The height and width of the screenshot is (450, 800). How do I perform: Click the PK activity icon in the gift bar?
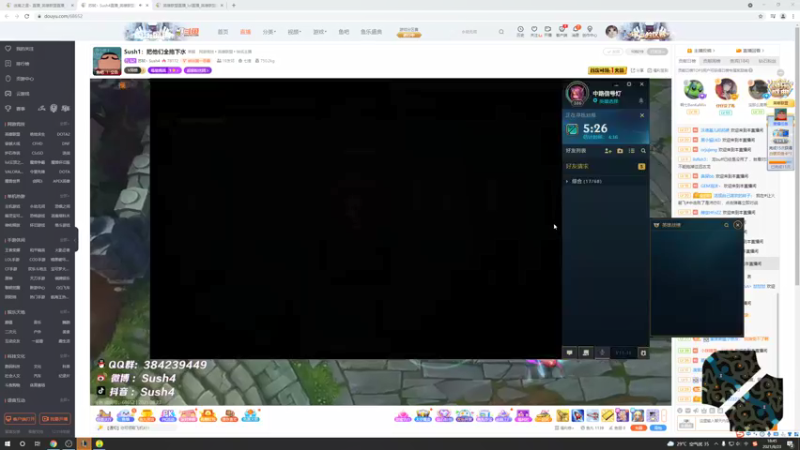click(x=167, y=416)
